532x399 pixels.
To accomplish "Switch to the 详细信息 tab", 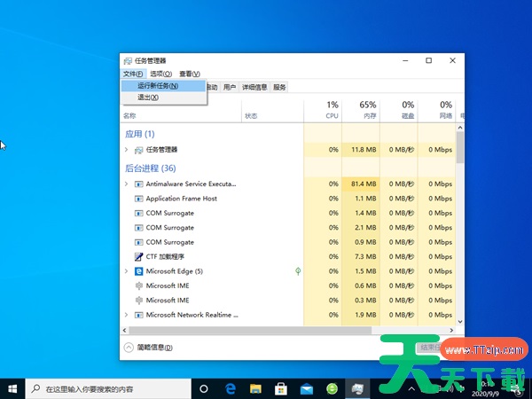I will click(x=254, y=87).
